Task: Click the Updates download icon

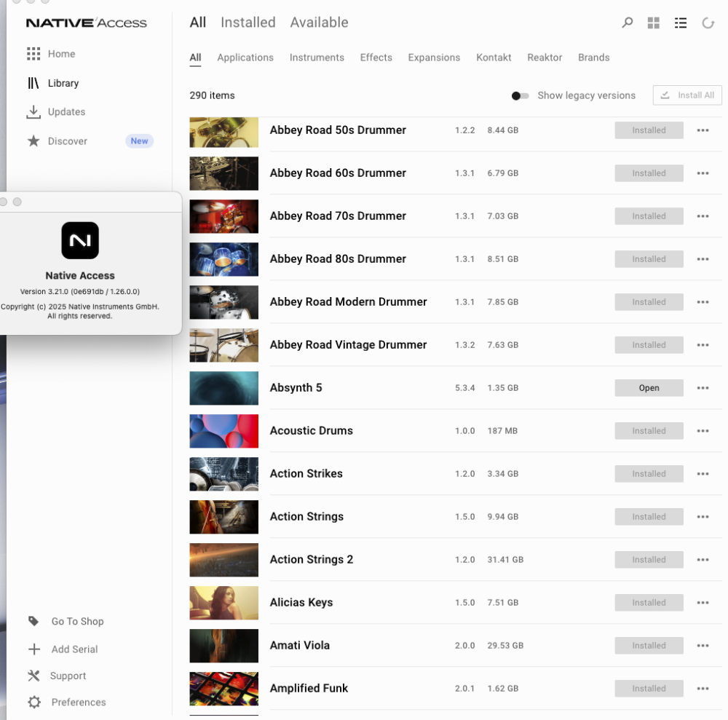Action: click(33, 112)
